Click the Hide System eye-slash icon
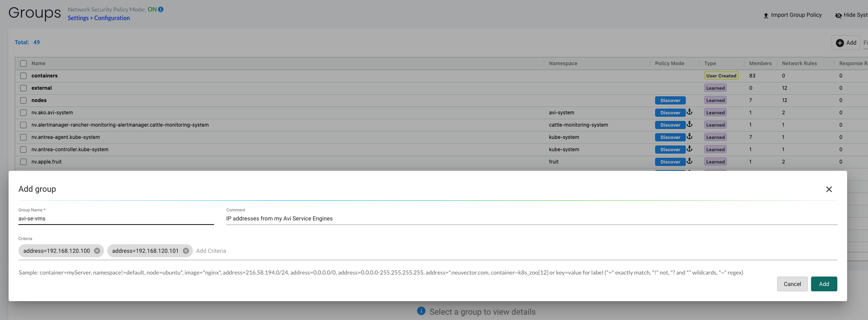868x320 pixels. pyautogui.click(x=839, y=16)
